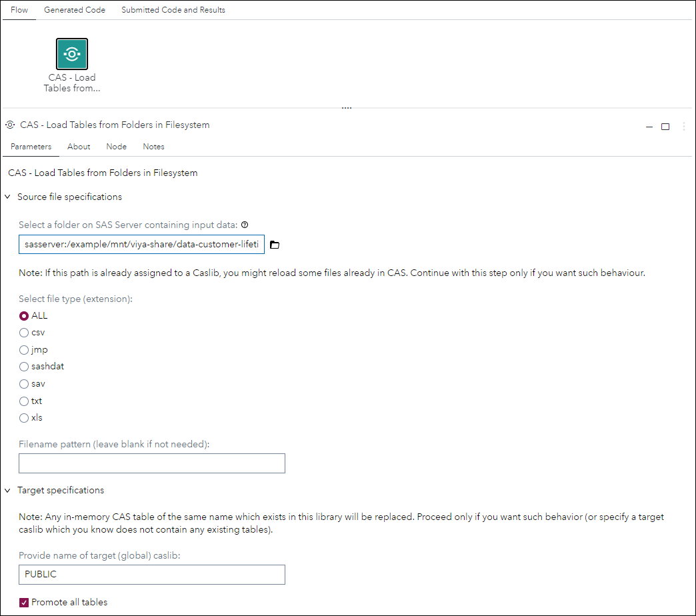
Task: Click the panel splitter handle dots
Action: 347,108
